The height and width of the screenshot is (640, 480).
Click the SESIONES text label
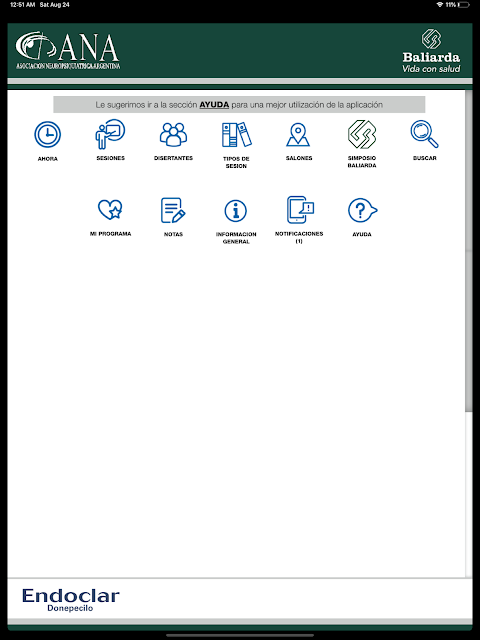coord(111,158)
